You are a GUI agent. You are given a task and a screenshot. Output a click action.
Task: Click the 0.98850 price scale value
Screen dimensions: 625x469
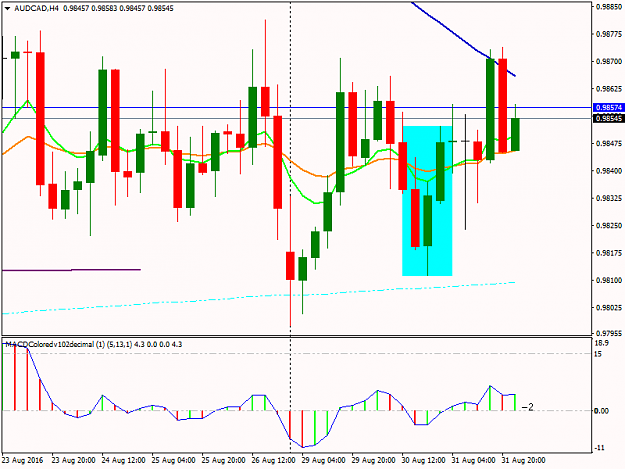609,7
